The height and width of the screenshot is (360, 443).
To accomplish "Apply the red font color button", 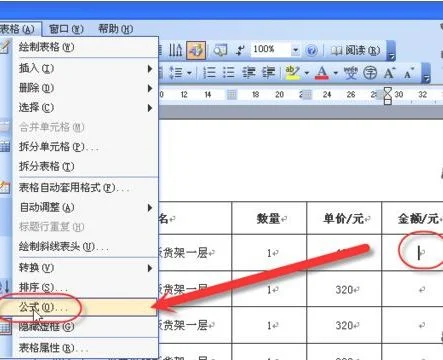I will (322, 72).
